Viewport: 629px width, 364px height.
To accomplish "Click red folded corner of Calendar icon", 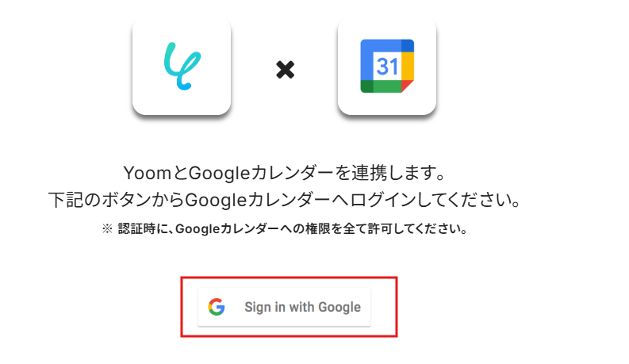I will [408, 86].
